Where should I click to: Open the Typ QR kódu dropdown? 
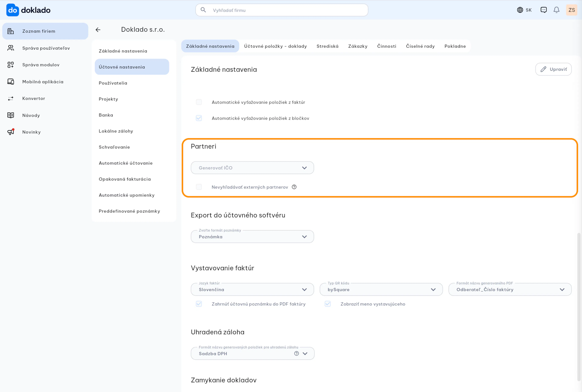[381, 290]
